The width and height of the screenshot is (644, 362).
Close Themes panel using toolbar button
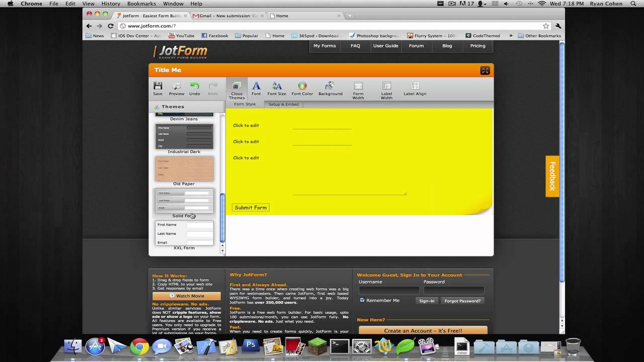pyautogui.click(x=236, y=90)
